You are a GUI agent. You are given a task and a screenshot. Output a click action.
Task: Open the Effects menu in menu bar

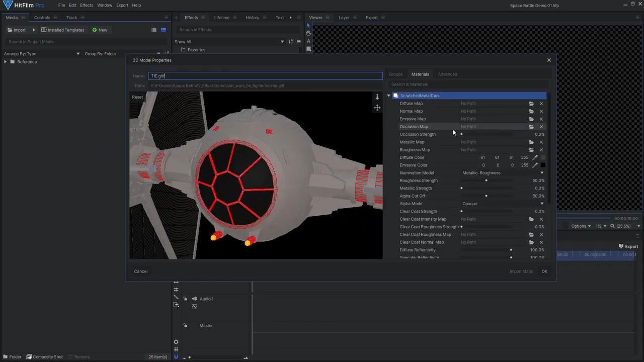click(x=87, y=5)
